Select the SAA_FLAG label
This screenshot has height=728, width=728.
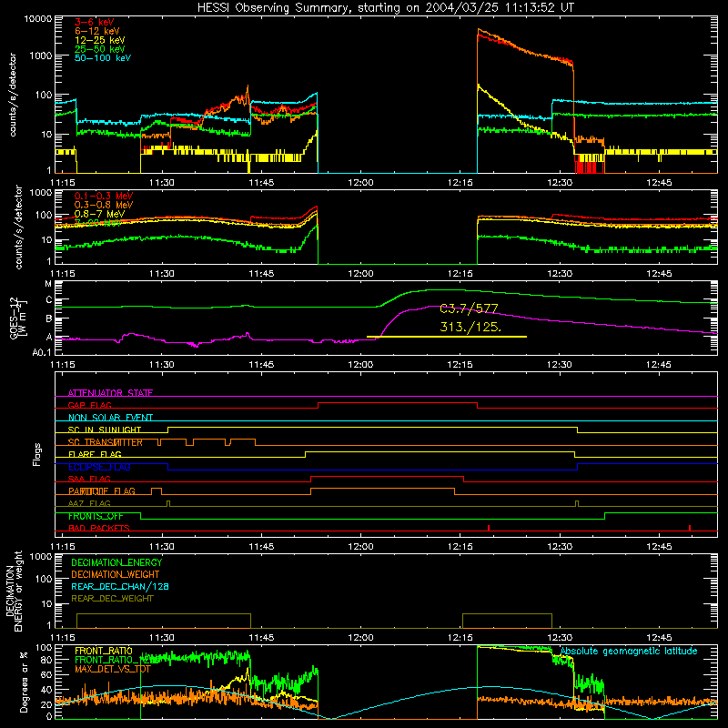[x=89, y=479]
